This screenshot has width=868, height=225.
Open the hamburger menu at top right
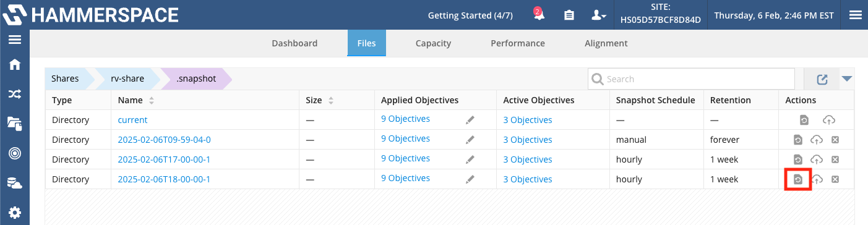(856, 15)
